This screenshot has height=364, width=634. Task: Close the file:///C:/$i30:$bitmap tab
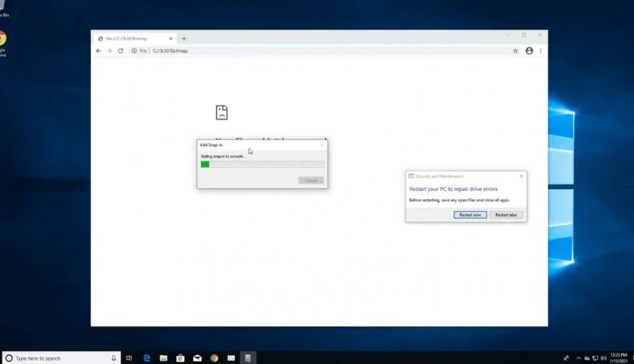(x=171, y=38)
